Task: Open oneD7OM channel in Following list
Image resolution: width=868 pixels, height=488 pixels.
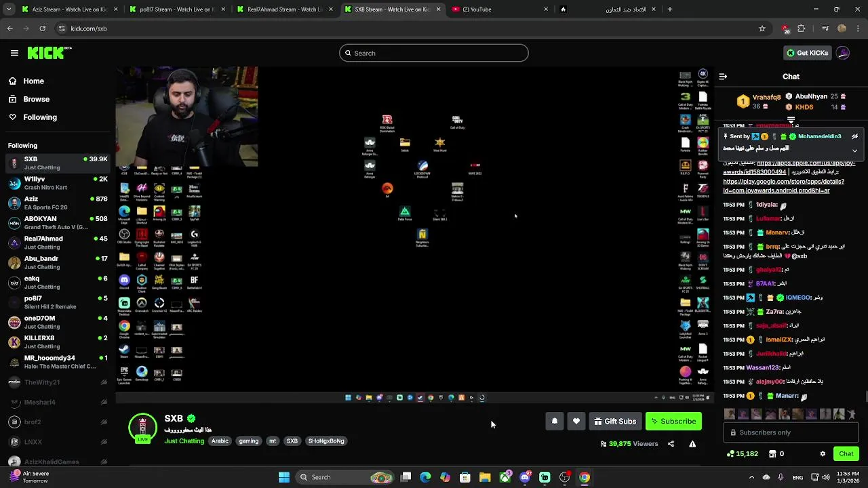Action: click(57, 322)
